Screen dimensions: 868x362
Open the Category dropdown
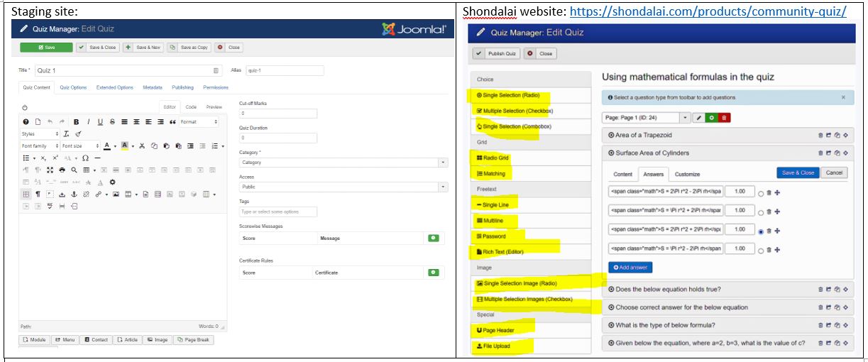[x=344, y=163]
